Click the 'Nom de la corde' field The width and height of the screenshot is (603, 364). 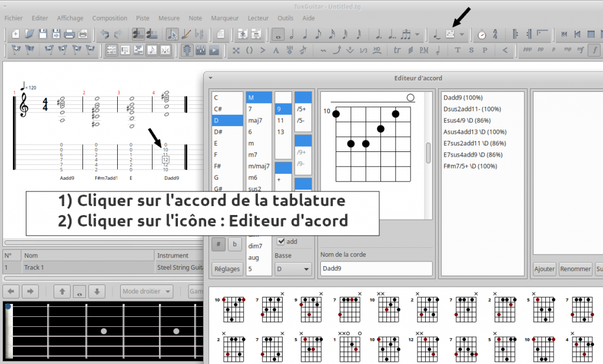tap(376, 269)
